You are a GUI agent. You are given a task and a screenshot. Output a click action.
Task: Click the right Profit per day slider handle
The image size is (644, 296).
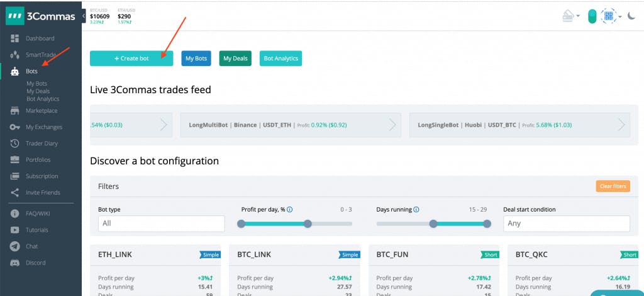308,224
